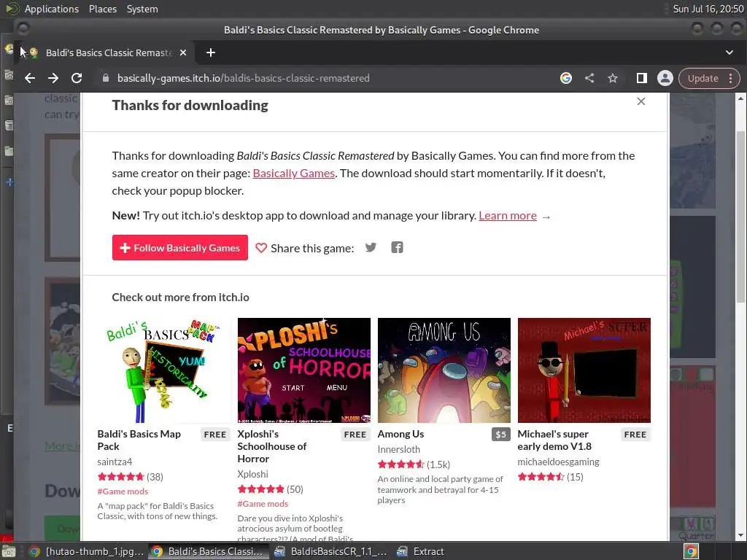Viewport: 747px width, 560px height.
Task: Open the Learn more link
Action: point(508,216)
